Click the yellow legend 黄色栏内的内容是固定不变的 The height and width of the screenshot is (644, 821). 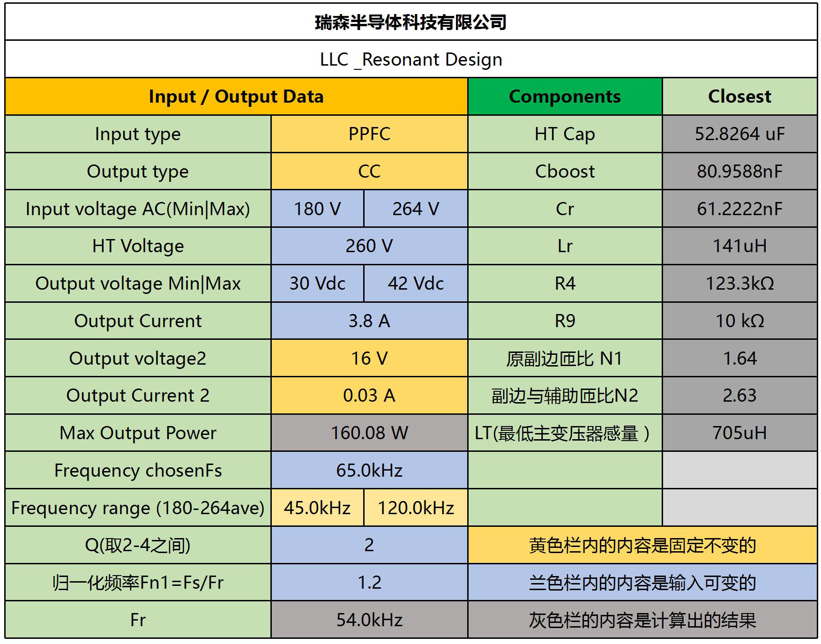[x=642, y=545]
